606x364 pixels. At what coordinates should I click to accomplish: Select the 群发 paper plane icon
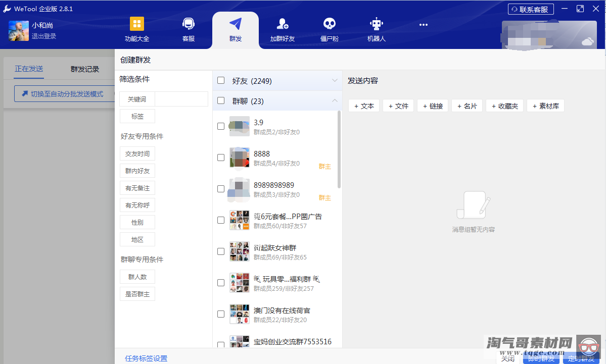236,24
